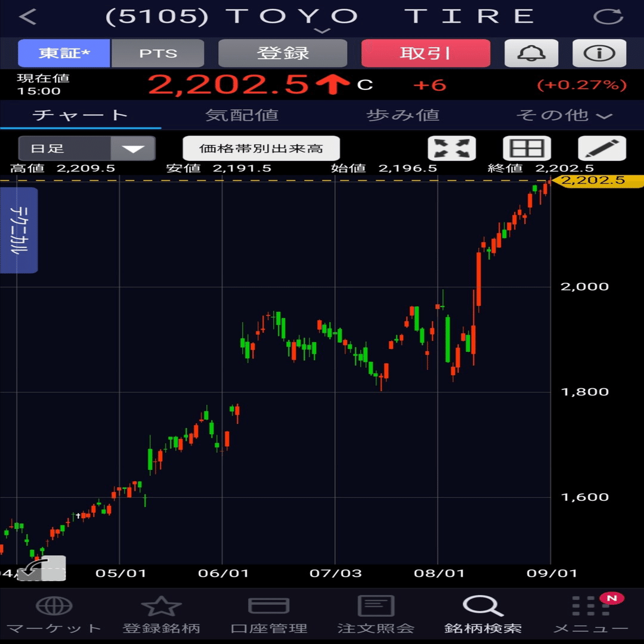Image resolution: width=644 pixels, height=644 pixels.
Task: Select the チャート tab
Action: tap(80, 115)
